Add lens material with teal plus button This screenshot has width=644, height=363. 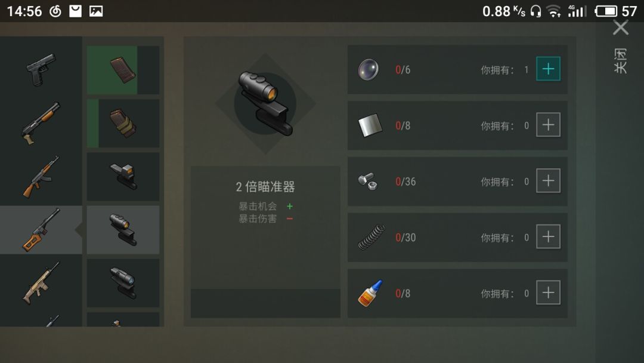tap(549, 69)
